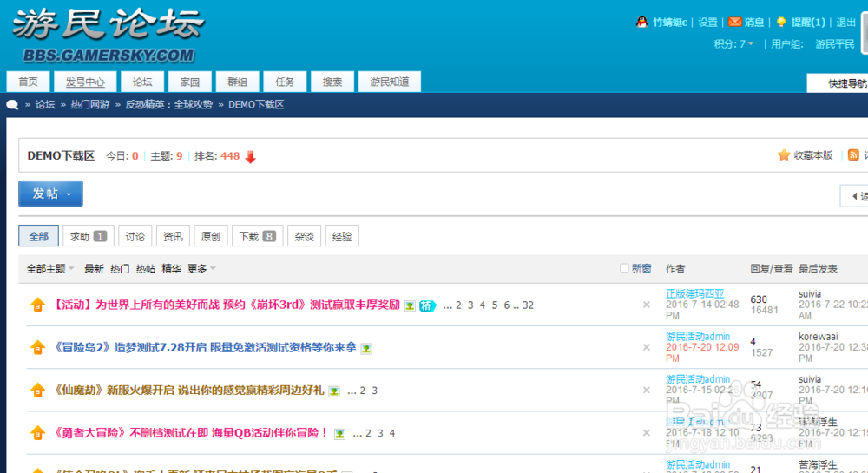Toggle the 新窗 new window checkbox
The image size is (868, 473).
tap(624, 268)
